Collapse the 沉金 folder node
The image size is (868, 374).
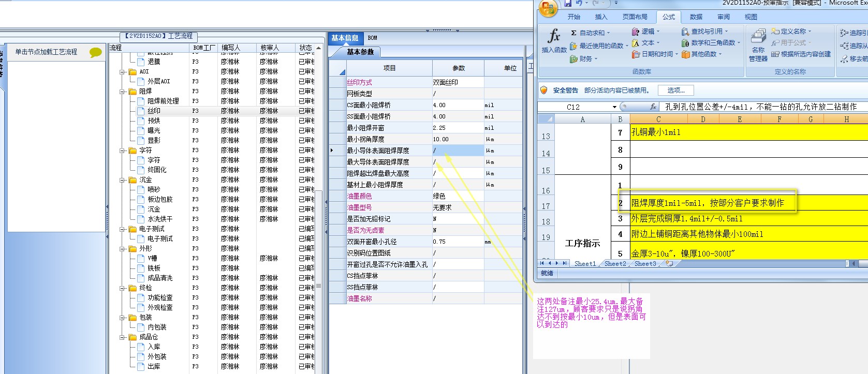point(123,180)
